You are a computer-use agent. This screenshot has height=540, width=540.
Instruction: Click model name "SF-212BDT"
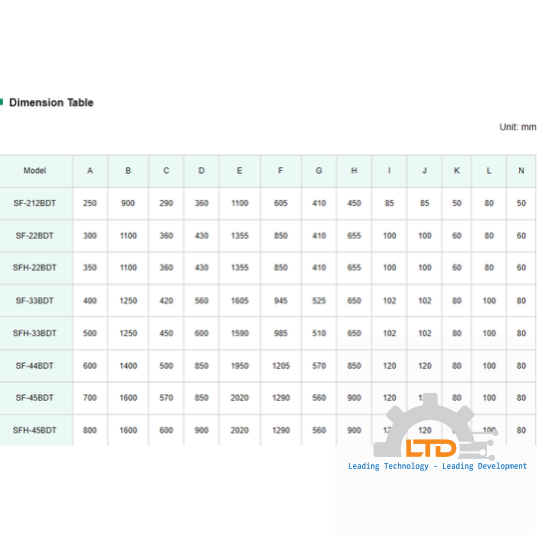click(x=35, y=203)
